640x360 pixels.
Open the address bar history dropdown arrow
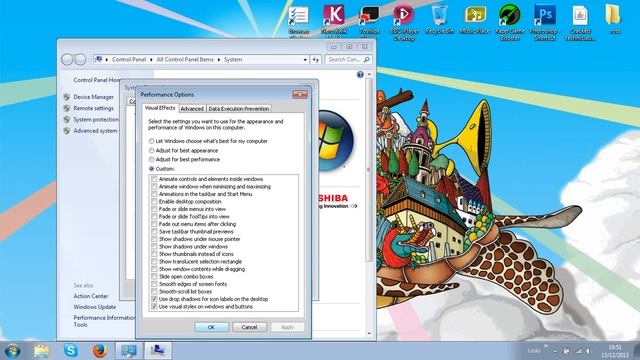(305, 60)
